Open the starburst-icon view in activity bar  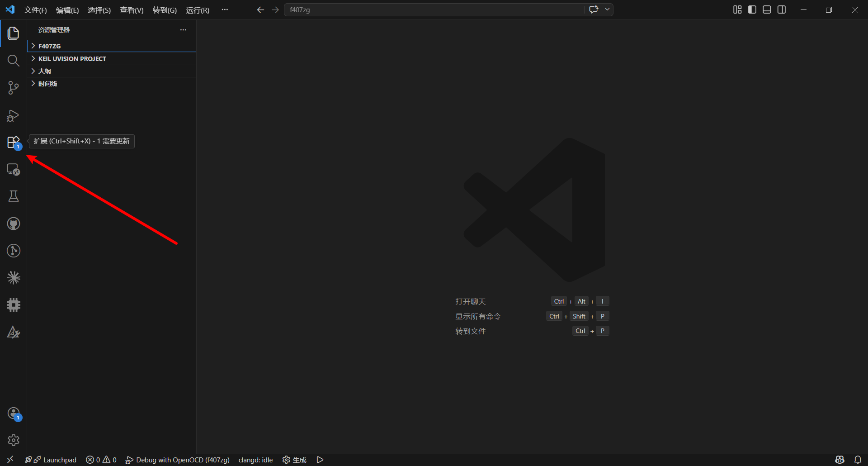14,278
